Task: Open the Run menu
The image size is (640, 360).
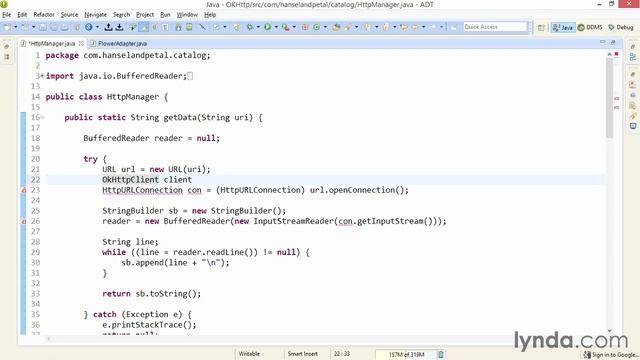Action: tap(165, 15)
